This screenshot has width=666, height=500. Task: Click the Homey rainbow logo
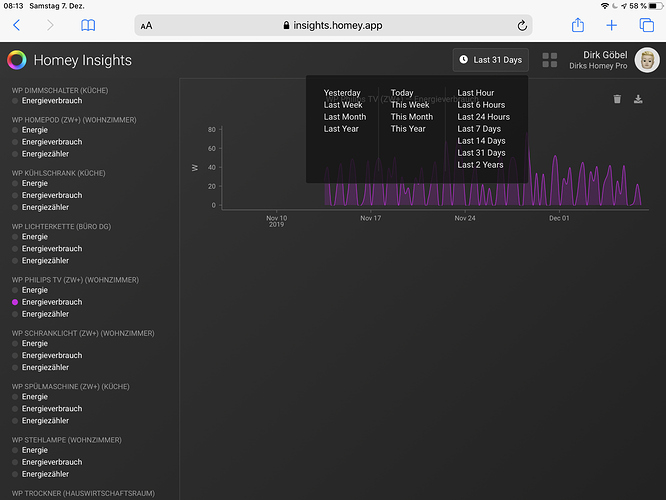coord(17,60)
